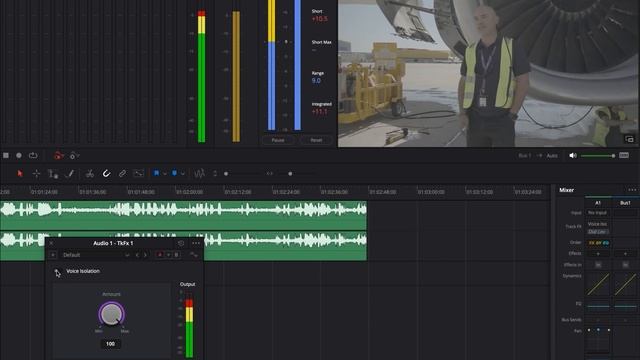The height and width of the screenshot is (360, 640).
Task: Click the Bus 1 monitoring source label
Action: pos(524,156)
